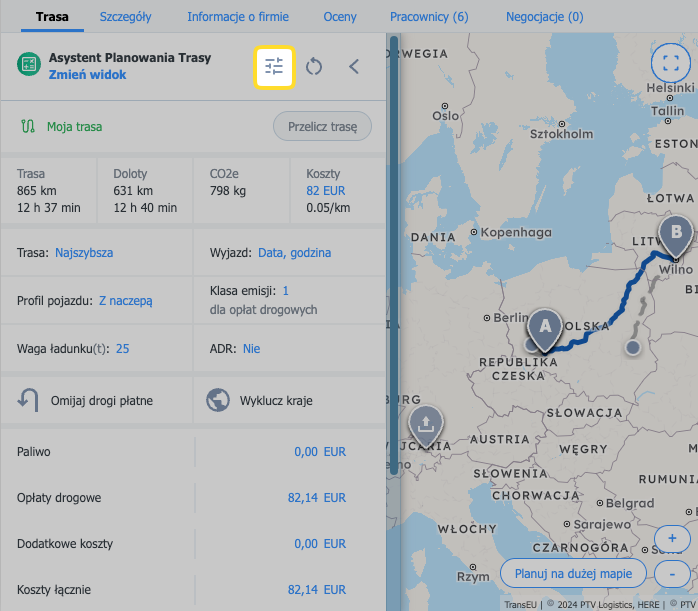This screenshot has width=698, height=611.
Task: Edit Waga ładunku value 25
Action: point(123,348)
